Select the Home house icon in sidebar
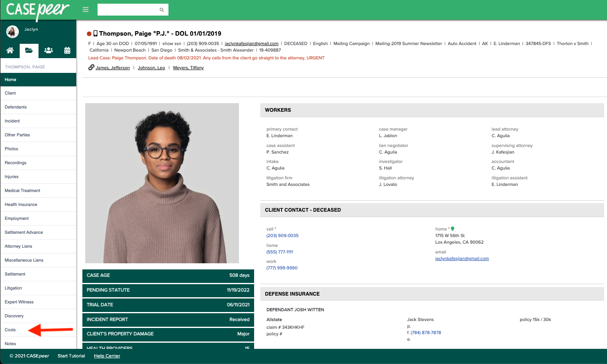 pos(9,51)
